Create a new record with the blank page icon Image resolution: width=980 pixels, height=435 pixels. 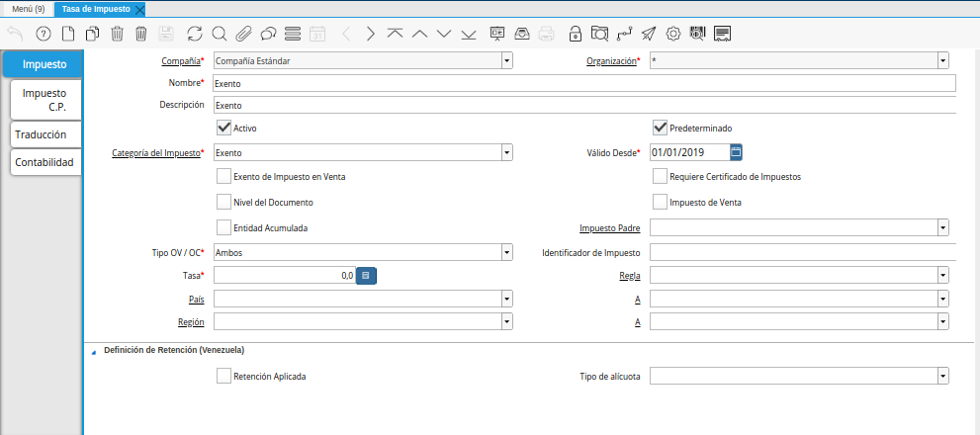coord(67,34)
